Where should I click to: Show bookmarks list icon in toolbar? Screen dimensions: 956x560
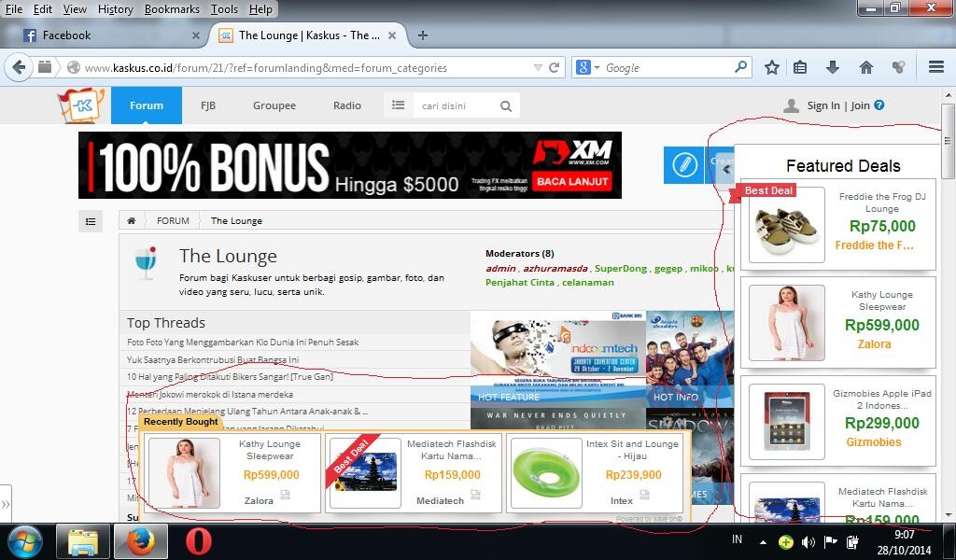(x=800, y=67)
